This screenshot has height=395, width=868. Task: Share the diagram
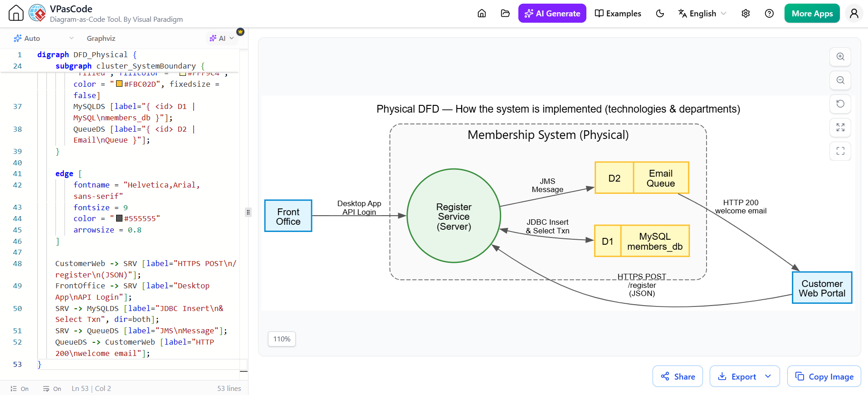tap(678, 376)
